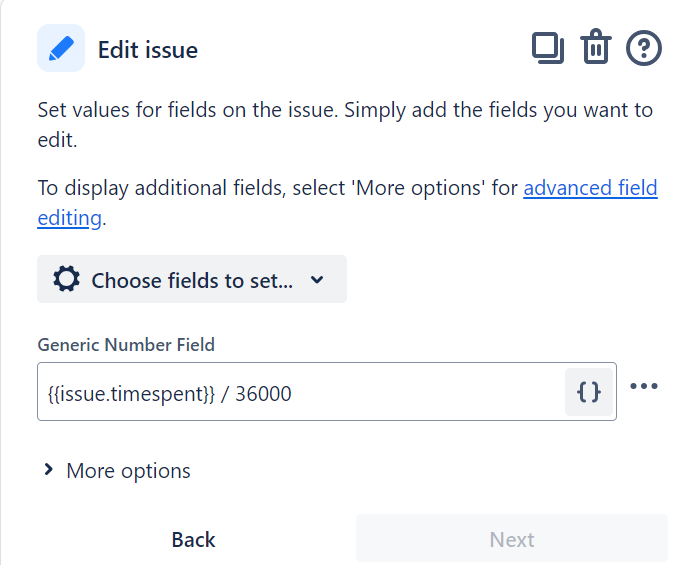Click the gear icon on Choose fields button

[66, 280]
